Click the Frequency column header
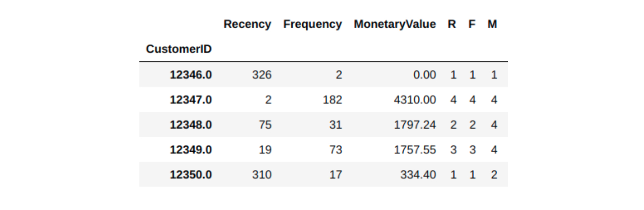The width and height of the screenshot is (644, 210). tap(312, 24)
